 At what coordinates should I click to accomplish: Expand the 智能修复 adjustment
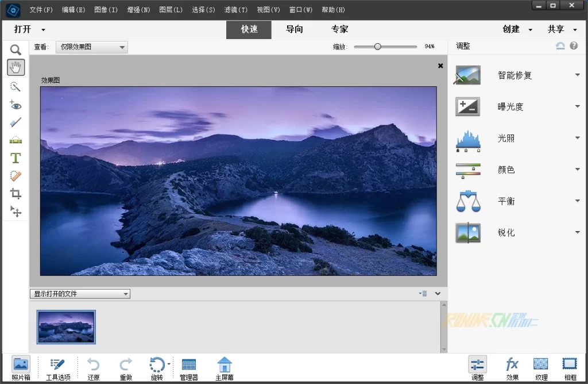[578, 75]
